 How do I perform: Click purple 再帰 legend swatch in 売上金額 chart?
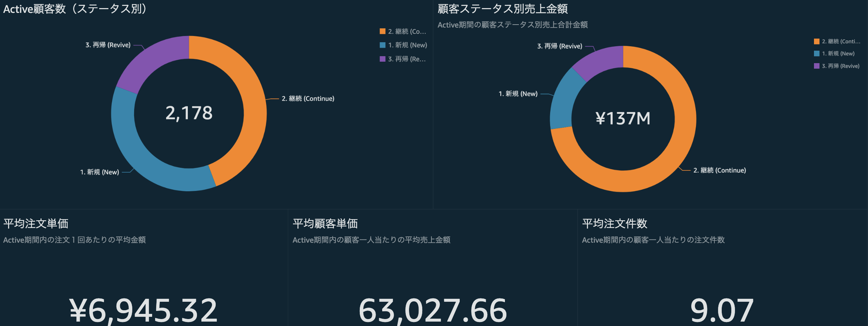817,66
